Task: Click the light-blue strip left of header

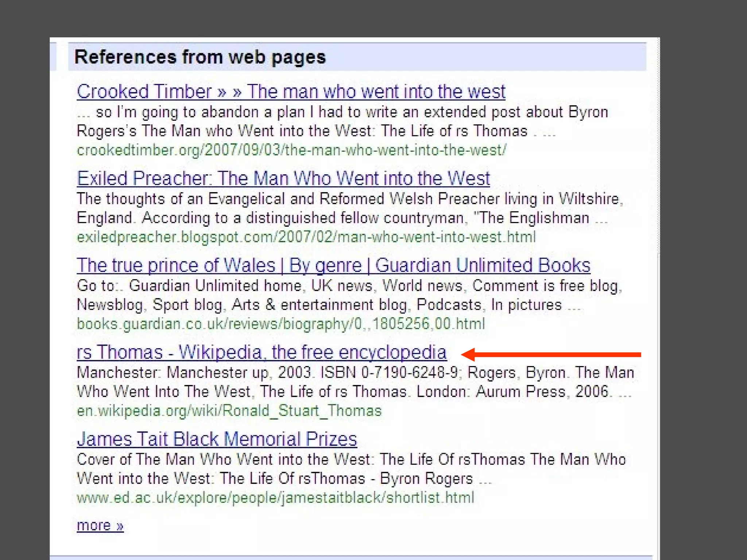Action: (x=53, y=57)
